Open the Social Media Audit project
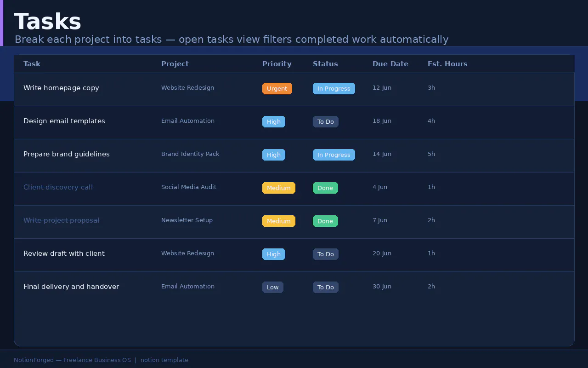This screenshot has width=588, height=368. pyautogui.click(x=189, y=187)
